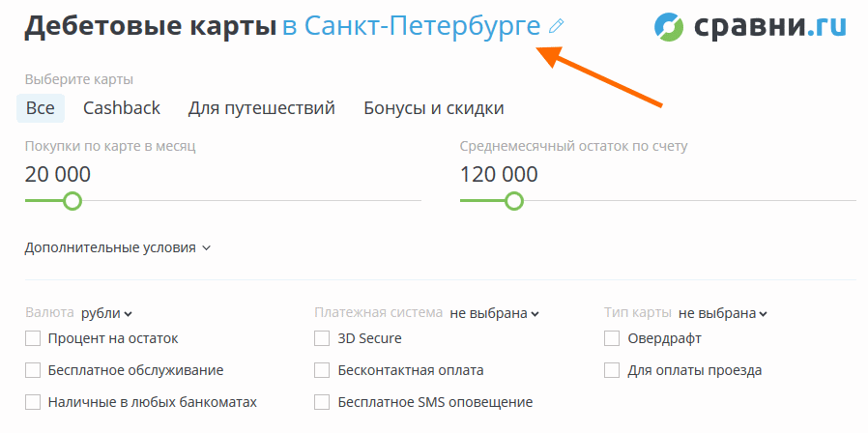
Task: Show Бонусы и скидки cards
Action: (434, 108)
